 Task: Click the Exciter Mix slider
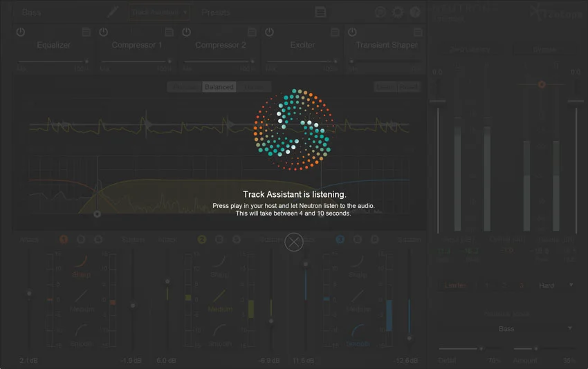click(302, 61)
